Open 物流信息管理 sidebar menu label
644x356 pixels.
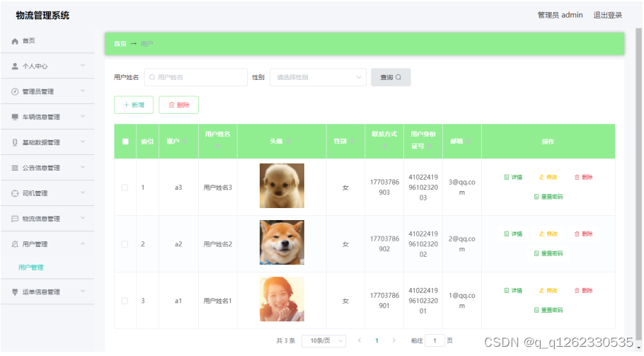click(x=41, y=219)
